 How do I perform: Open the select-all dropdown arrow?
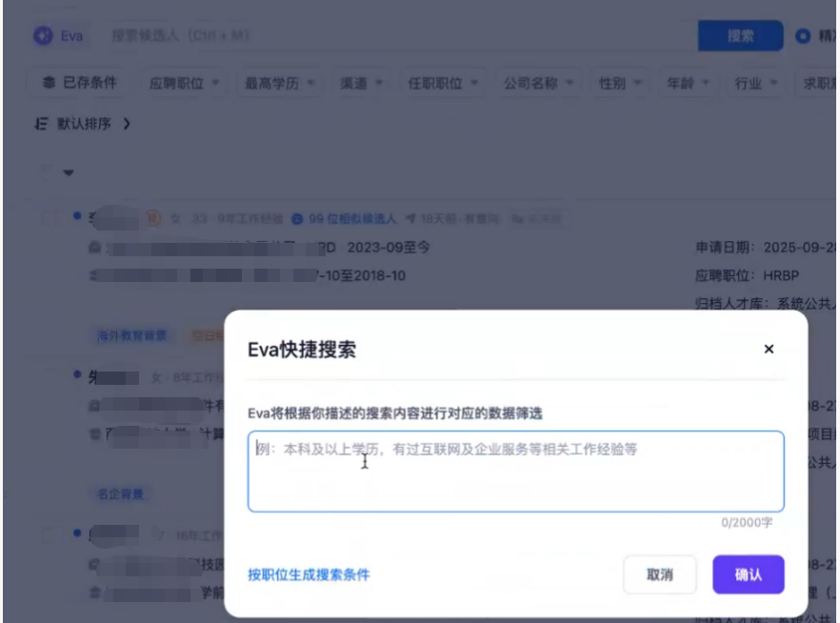click(x=68, y=172)
